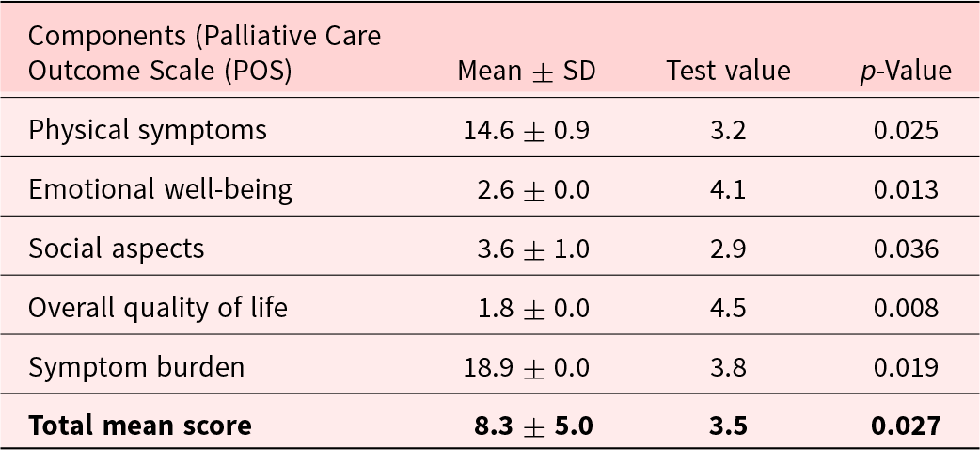This screenshot has height=450, width=980.
Task: Click the "p-Value" column header
Action: click(x=905, y=72)
